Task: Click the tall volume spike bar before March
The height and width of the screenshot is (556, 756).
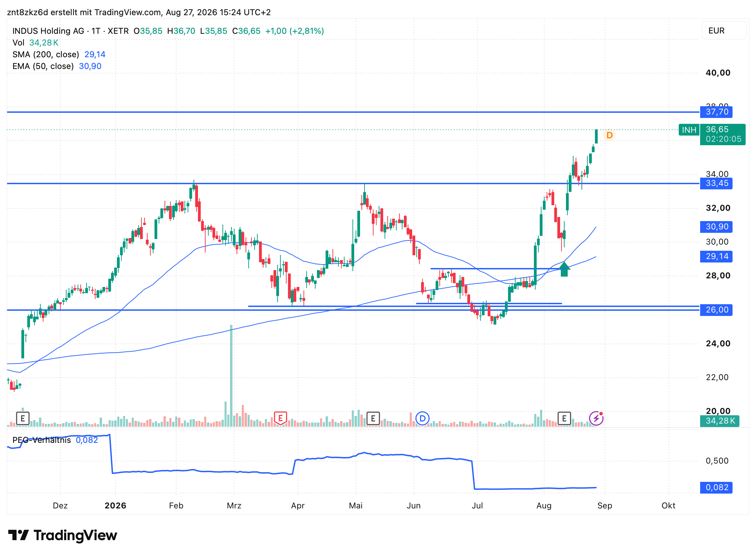Action: point(231,376)
